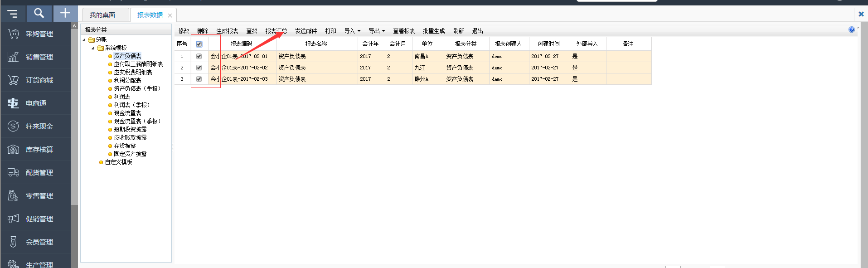Click the search magnifier icon
The width and height of the screenshot is (868, 268).
pyautogui.click(x=39, y=13)
